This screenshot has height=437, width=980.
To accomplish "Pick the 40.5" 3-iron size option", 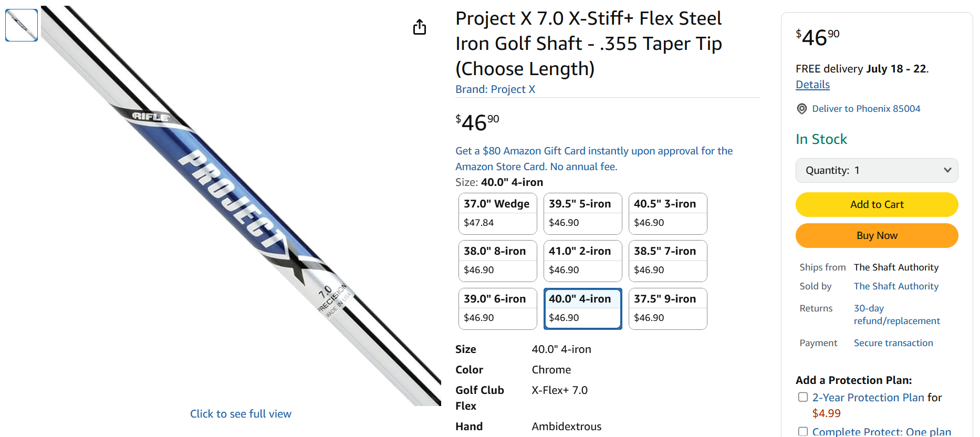I will (668, 213).
